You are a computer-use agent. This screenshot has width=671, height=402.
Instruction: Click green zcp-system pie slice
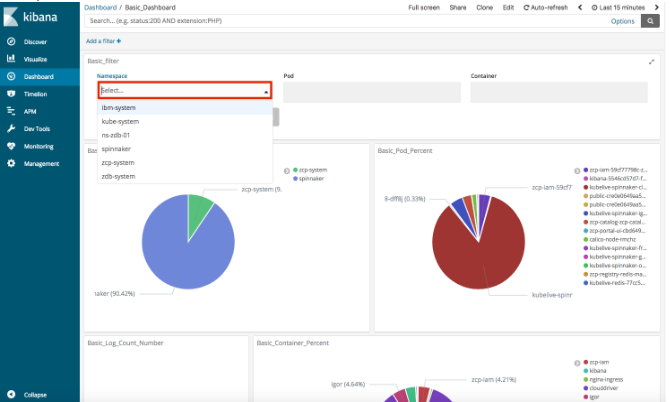(x=198, y=210)
